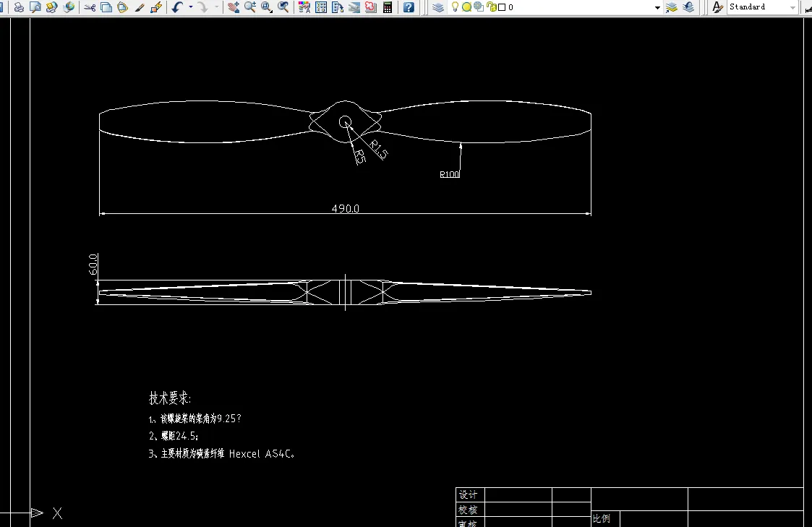Click Make Object's Layer Current icon
The height and width of the screenshot is (527, 812).
(672, 7)
